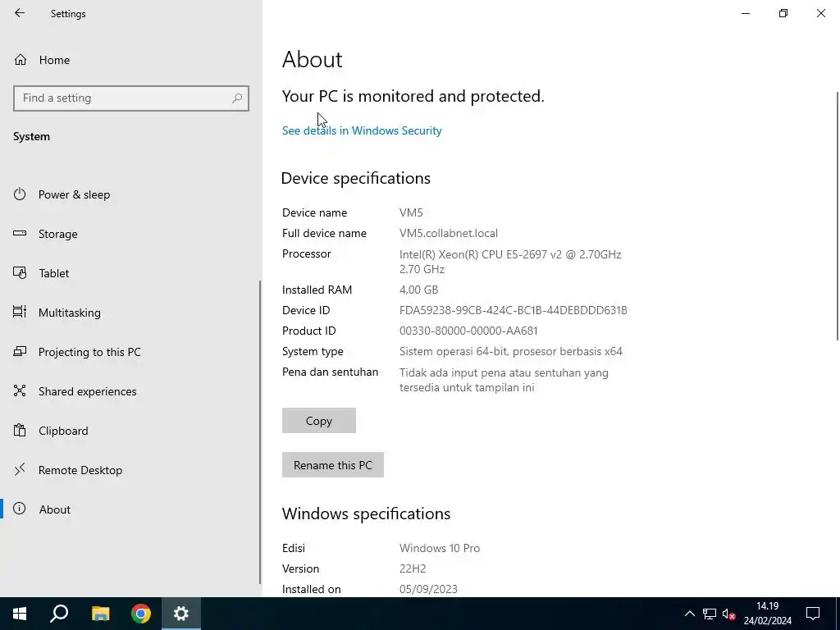Go back using the Settings back arrow
Viewport: 840px width, 630px height.
point(20,13)
